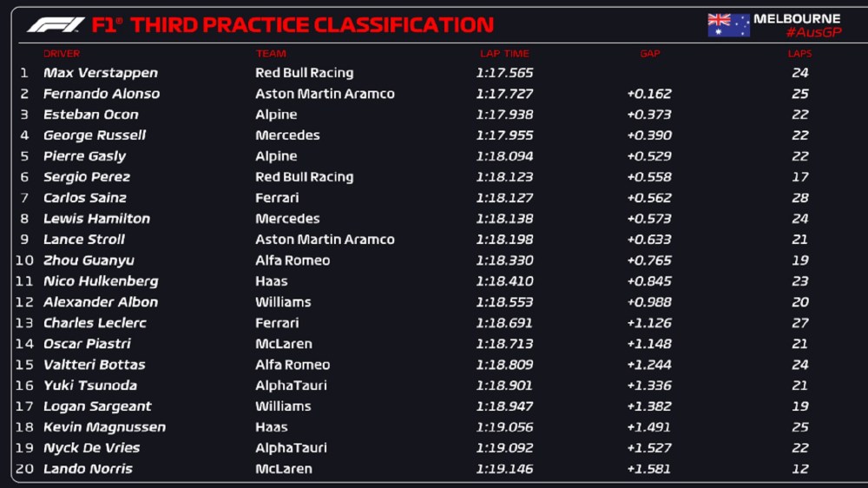
Task: Click Lewis Hamilton's lap time 1:18.138
Action: pos(504,219)
